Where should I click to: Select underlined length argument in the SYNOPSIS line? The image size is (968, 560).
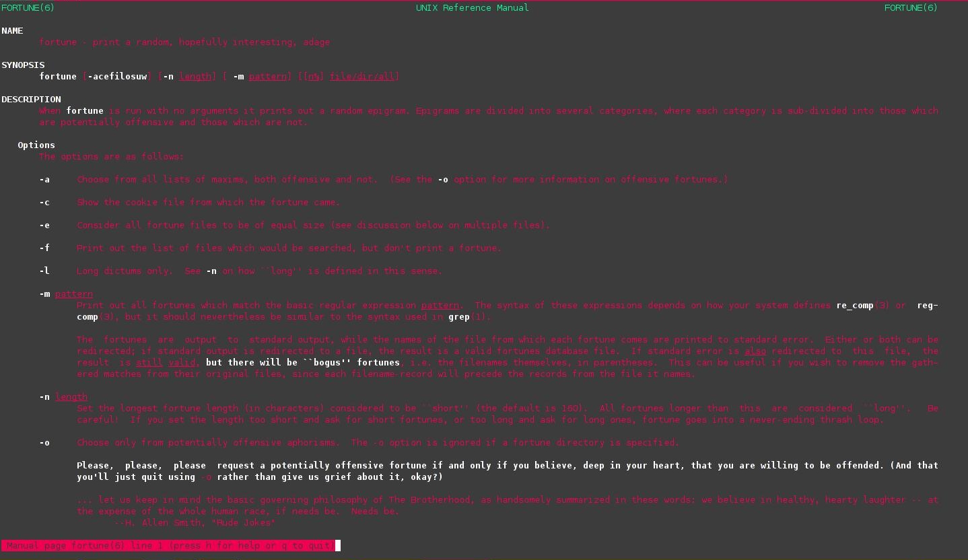[195, 77]
